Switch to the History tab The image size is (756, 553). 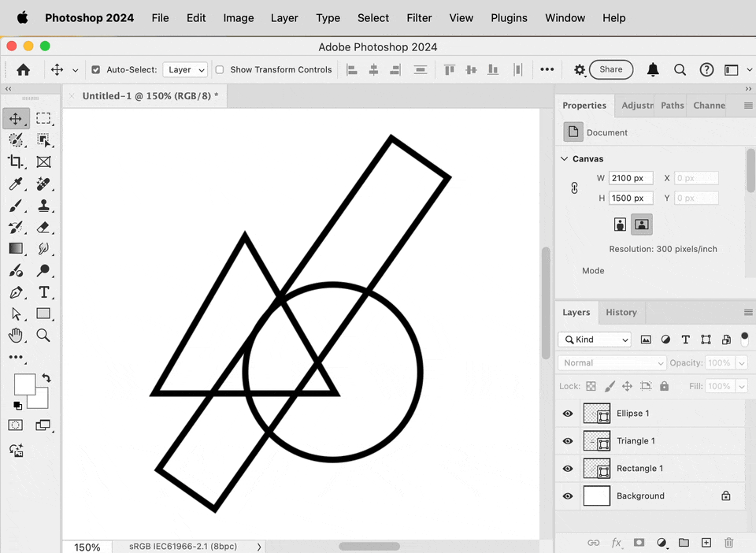pos(621,313)
